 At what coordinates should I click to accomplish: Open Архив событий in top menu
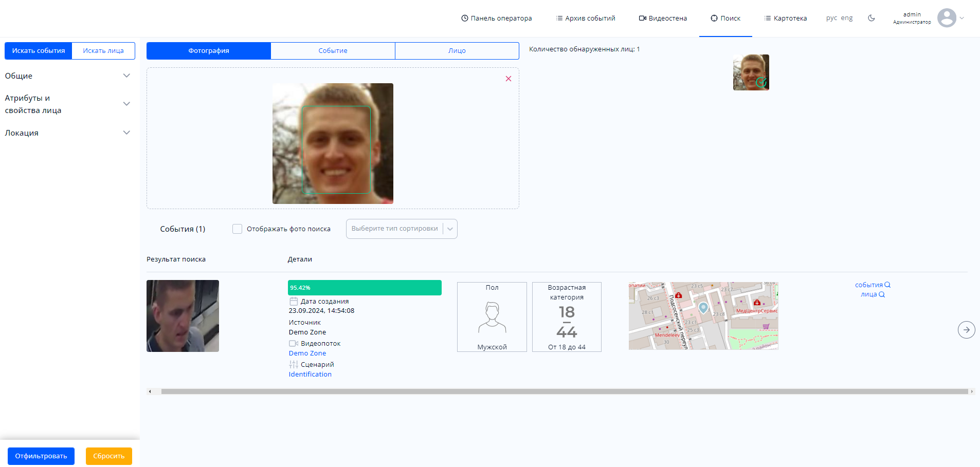click(586, 18)
